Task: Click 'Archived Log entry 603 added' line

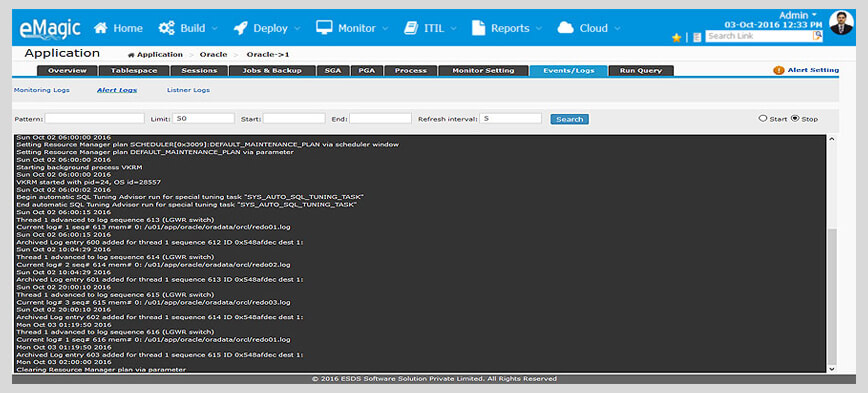Action: tap(159, 354)
